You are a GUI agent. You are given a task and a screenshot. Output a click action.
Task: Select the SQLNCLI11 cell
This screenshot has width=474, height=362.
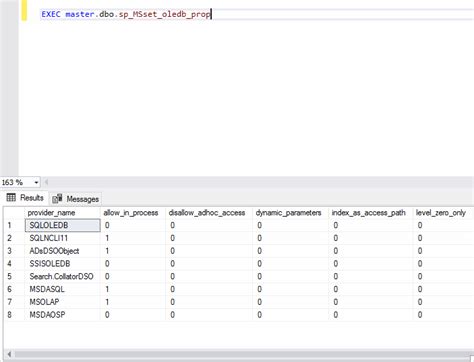click(63, 238)
